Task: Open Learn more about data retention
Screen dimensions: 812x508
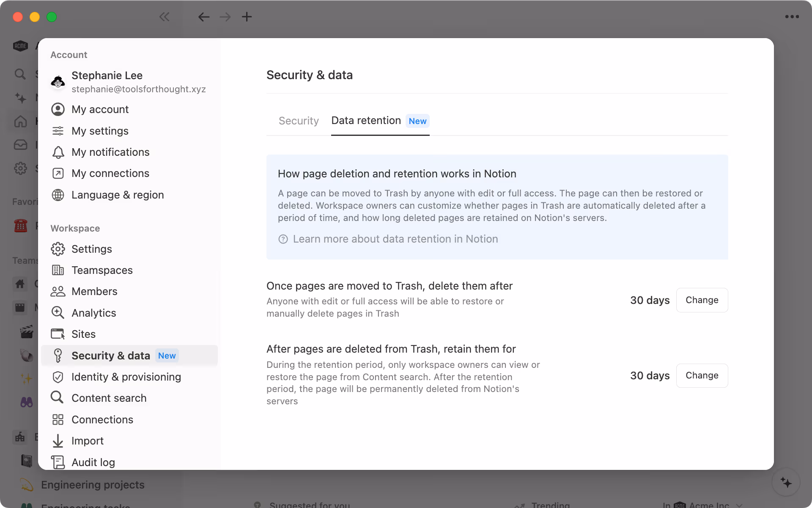Action: click(395, 239)
